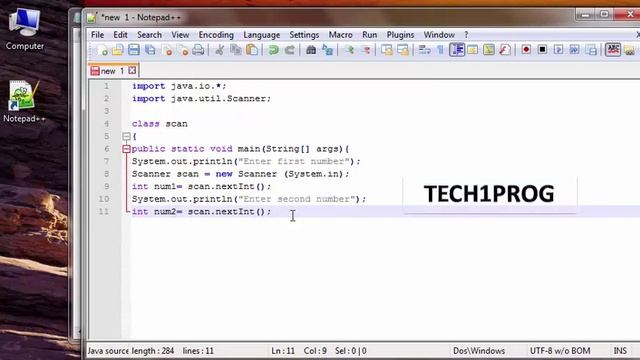Click line number 3 in the margin
This screenshot has height=360, width=640.
[106, 111]
